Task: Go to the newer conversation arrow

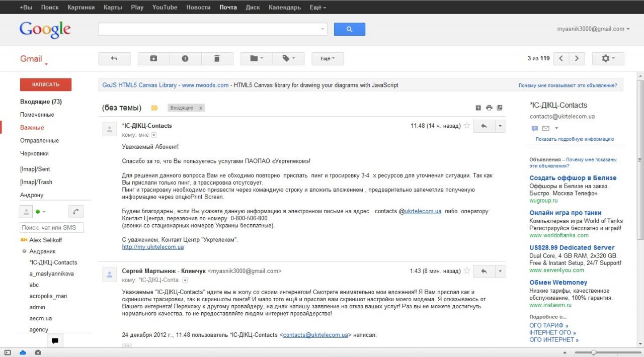Action: [561, 59]
